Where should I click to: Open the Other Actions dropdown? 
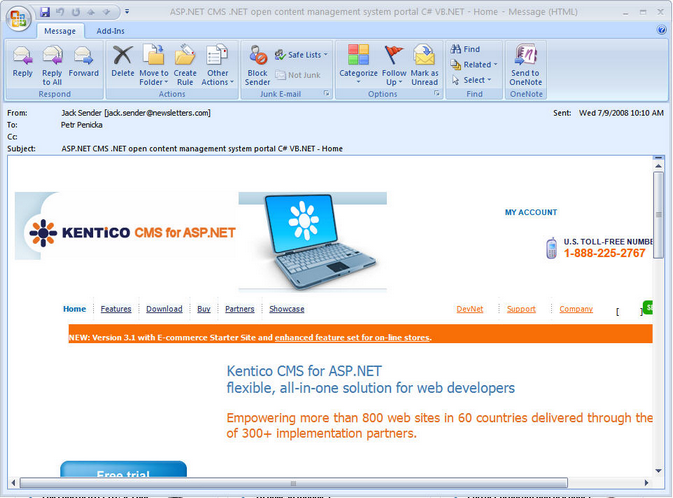pos(218,65)
